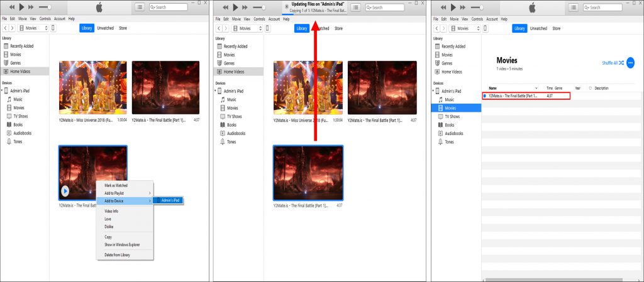Click the device icon button in left window
644x282 pixels.
tap(53, 28)
